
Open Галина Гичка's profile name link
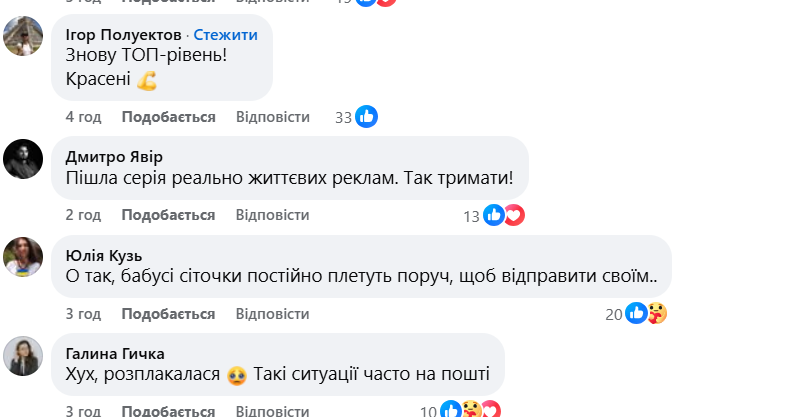(x=114, y=353)
